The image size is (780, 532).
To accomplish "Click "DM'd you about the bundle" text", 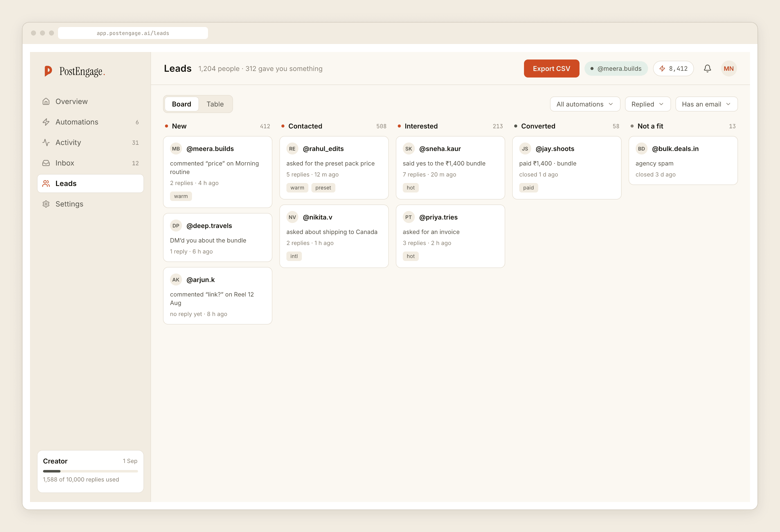I will [x=208, y=240].
